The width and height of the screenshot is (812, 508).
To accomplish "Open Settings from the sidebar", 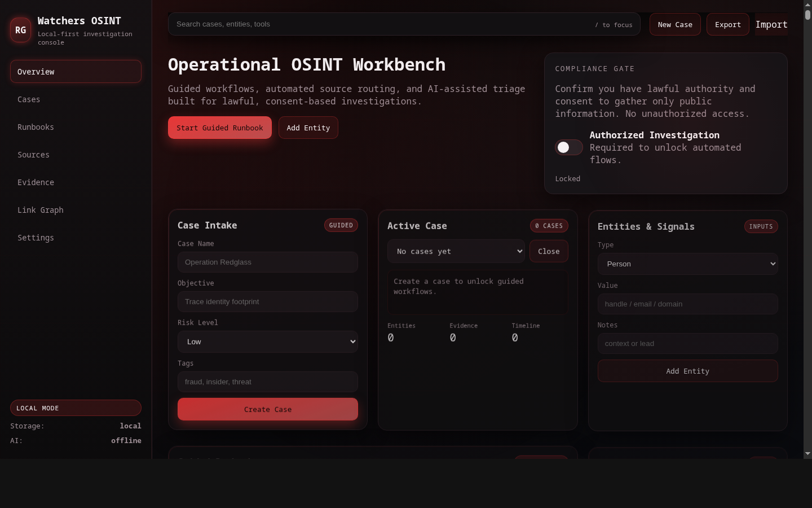I will tap(36, 238).
